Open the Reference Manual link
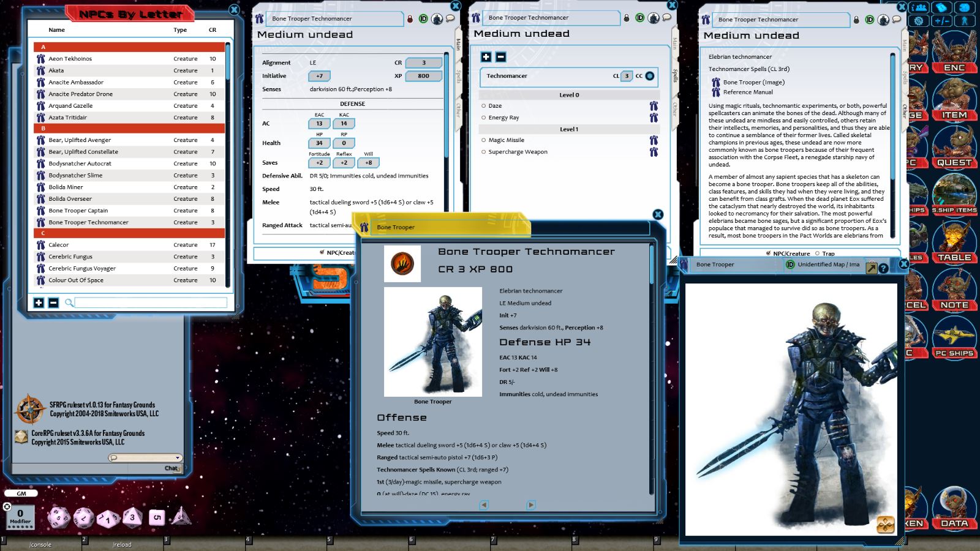Image resolution: width=980 pixels, height=551 pixels. click(x=748, y=92)
